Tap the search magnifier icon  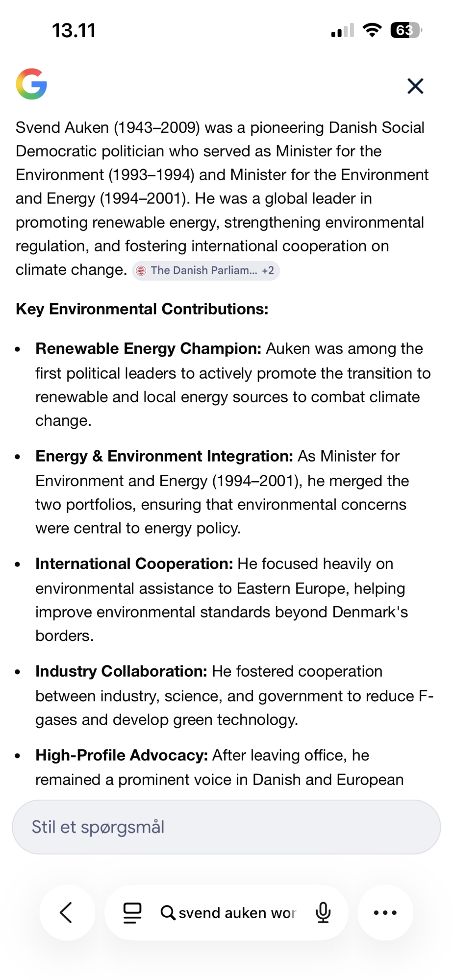pyautogui.click(x=168, y=912)
